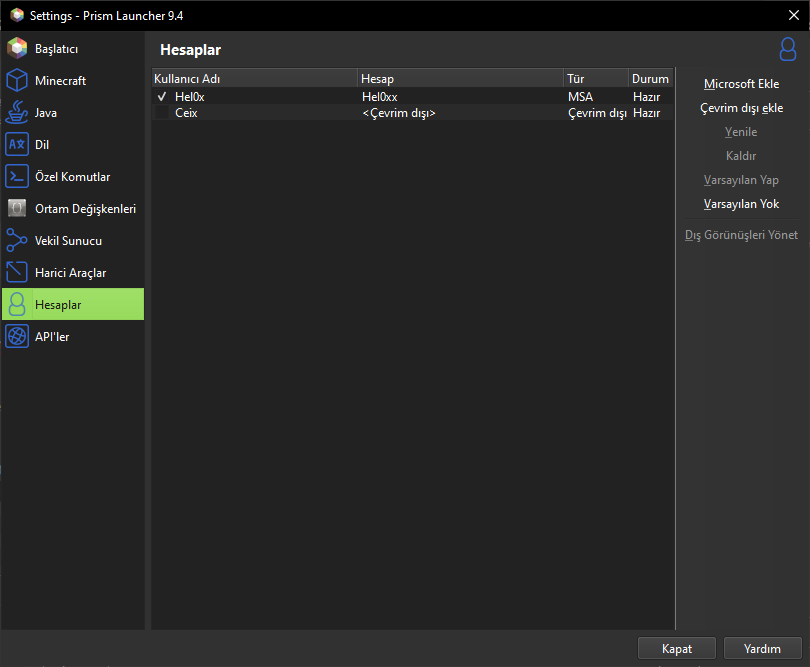Click the Dil language icon
The image size is (810, 667).
17,145
